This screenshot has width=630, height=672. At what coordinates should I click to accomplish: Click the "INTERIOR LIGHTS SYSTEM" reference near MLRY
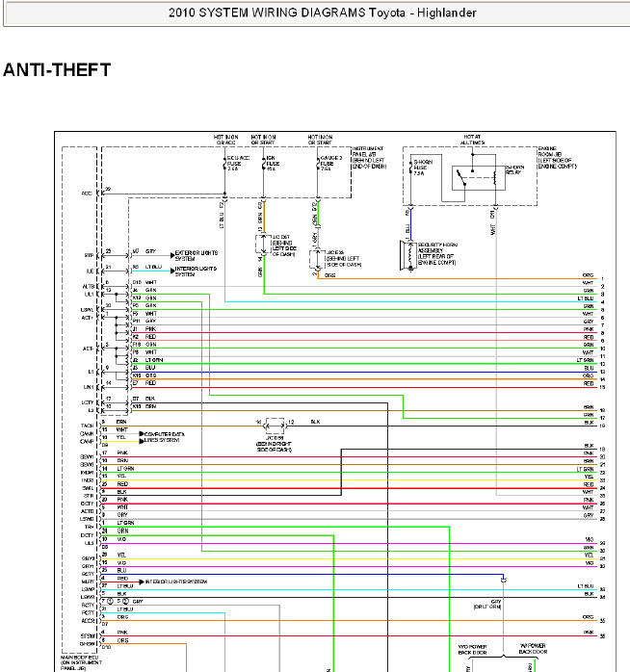(176, 582)
